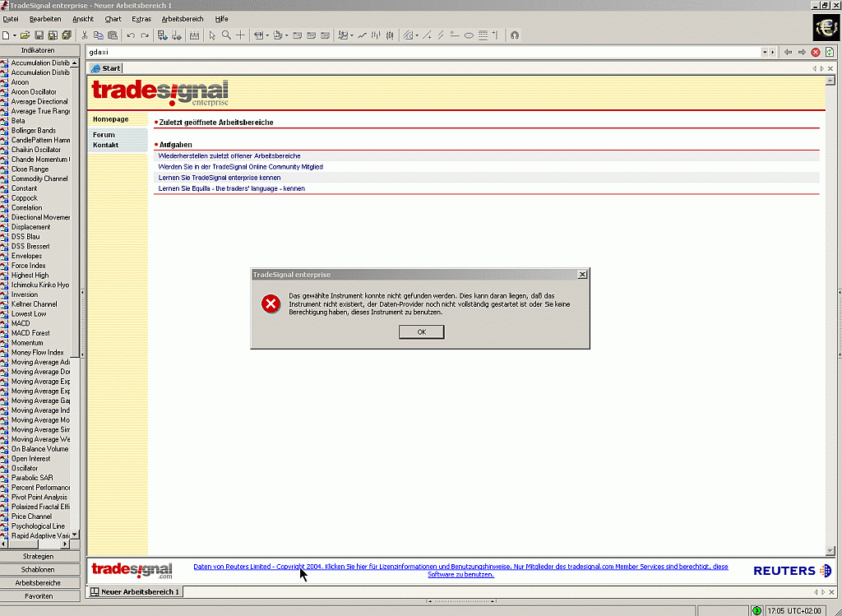The image size is (842, 616).
Task: Click the Save floppy disk icon
Action: 39,35
